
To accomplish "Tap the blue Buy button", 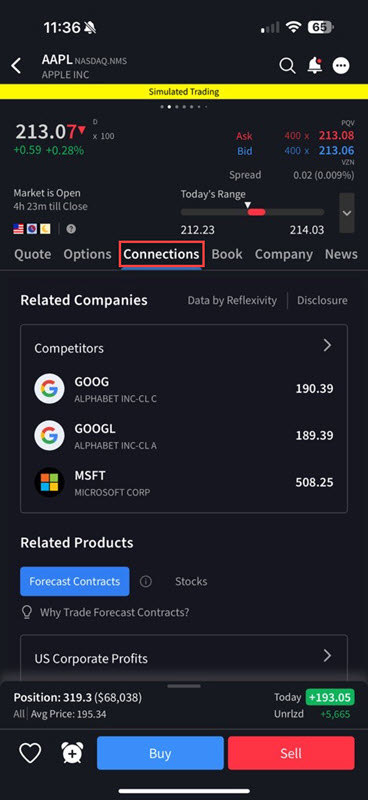I will pos(160,753).
